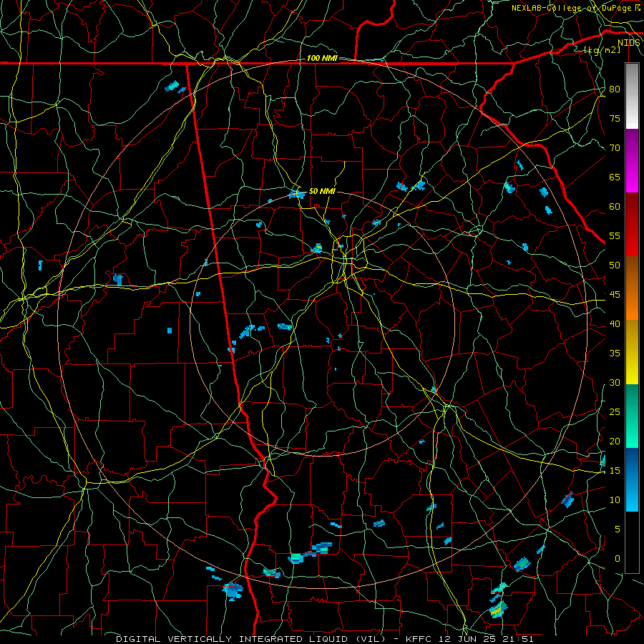
Task: Click the yellow-cored storm echo near the bottom right
Action: [x=497, y=610]
